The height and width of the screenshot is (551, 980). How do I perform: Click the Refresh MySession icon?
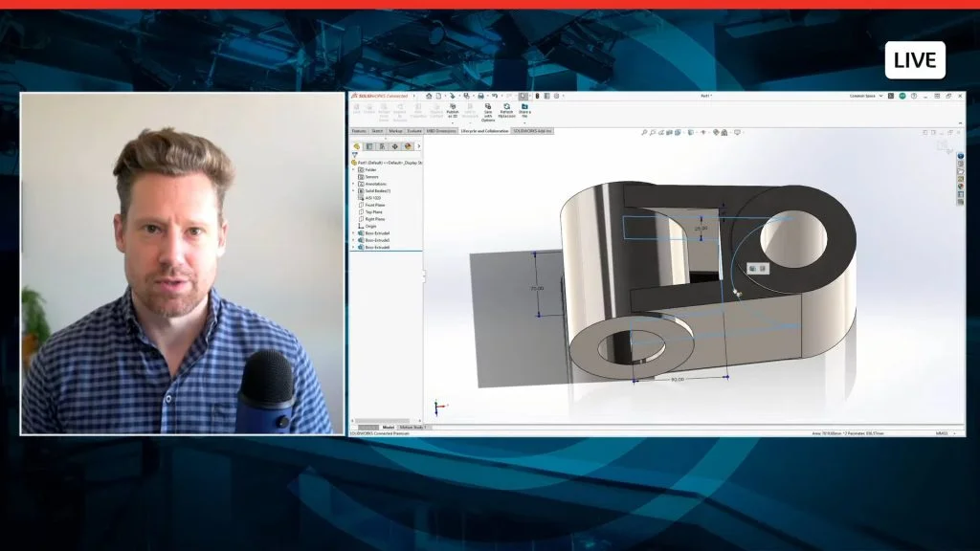(x=506, y=112)
